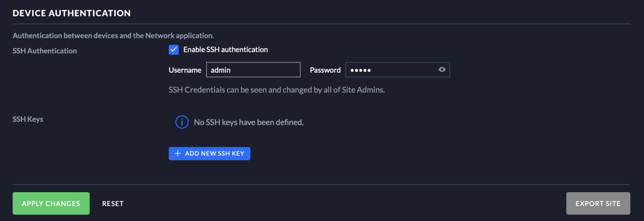This screenshot has width=644, height=221.
Task: Reset the device authentication form
Action: pos(113,204)
